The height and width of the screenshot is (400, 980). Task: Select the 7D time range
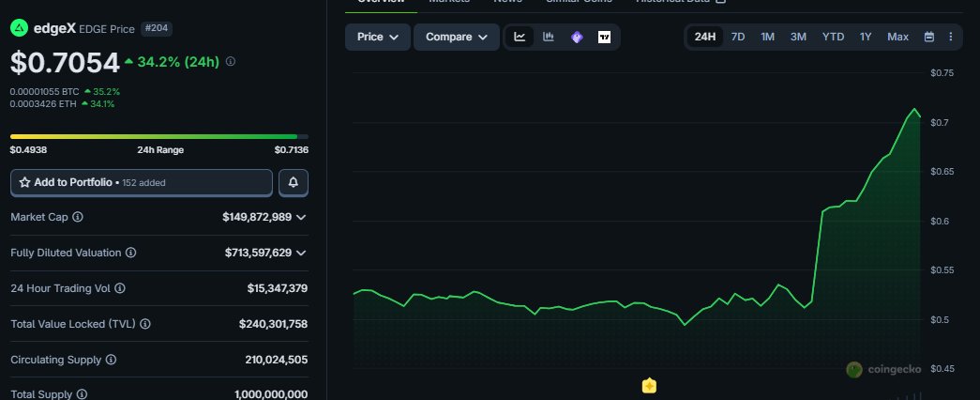(738, 37)
